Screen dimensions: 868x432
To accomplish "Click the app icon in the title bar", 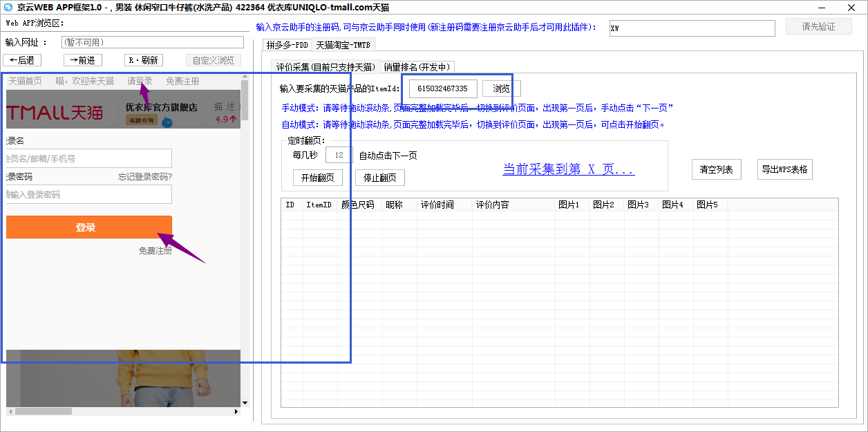I will pyautogui.click(x=8, y=7).
